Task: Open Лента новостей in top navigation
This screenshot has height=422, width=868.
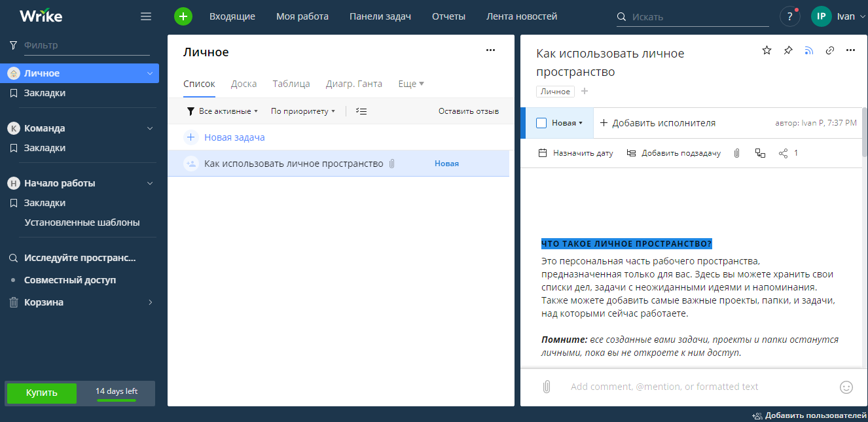Action: click(522, 16)
